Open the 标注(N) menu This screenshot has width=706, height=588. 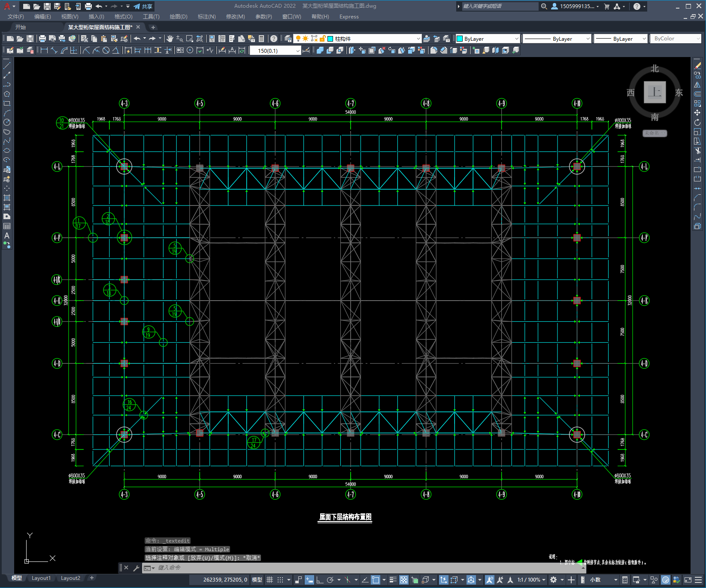click(x=207, y=17)
